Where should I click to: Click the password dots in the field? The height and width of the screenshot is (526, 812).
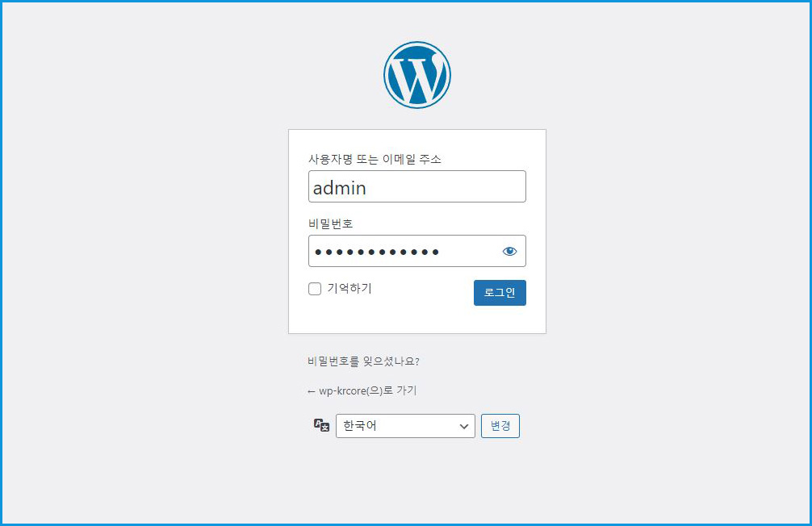click(377, 253)
